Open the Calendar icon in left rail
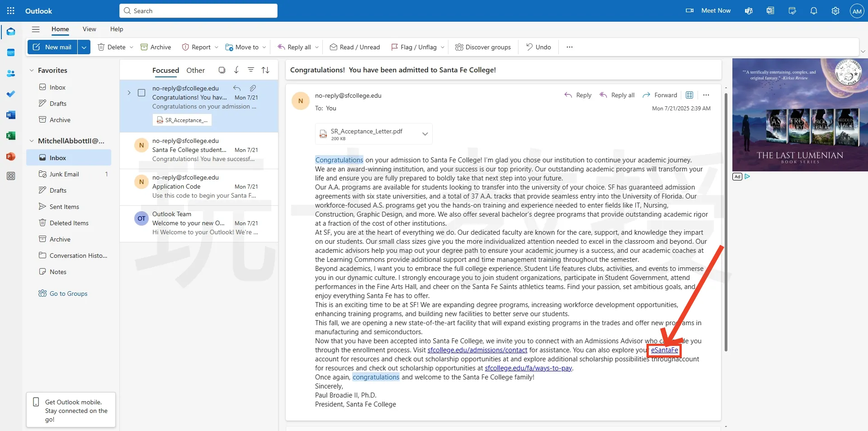 (11, 53)
